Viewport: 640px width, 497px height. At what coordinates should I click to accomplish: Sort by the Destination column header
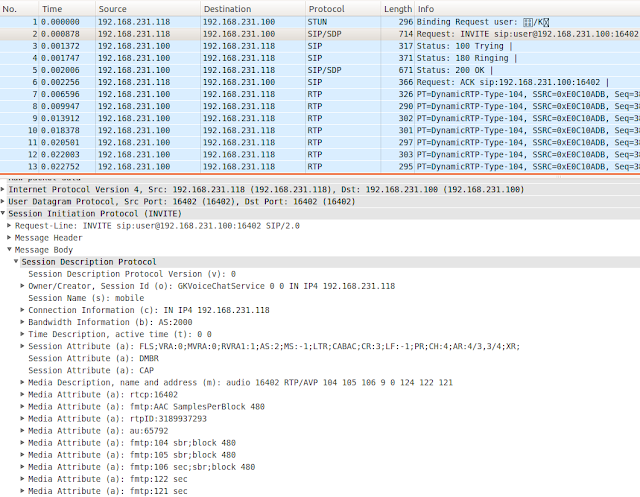coord(253,9)
